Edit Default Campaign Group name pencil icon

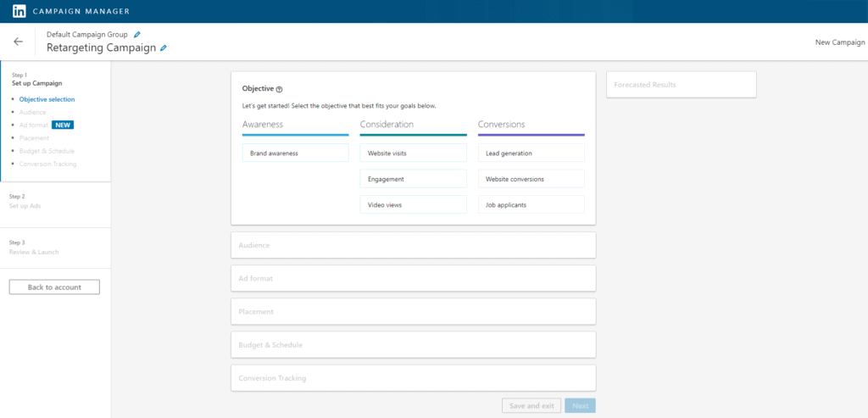pos(137,34)
